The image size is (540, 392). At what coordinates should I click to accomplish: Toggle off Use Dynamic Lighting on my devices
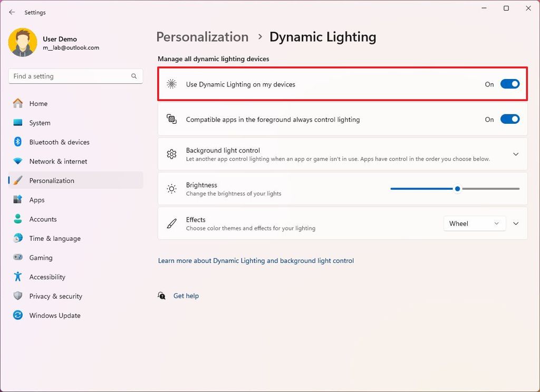click(x=509, y=84)
